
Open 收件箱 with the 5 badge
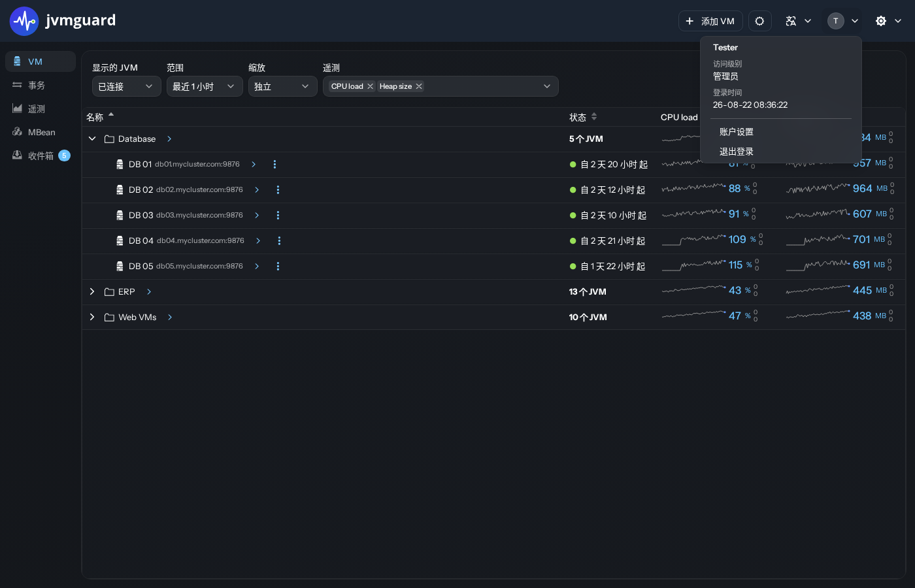tap(41, 155)
